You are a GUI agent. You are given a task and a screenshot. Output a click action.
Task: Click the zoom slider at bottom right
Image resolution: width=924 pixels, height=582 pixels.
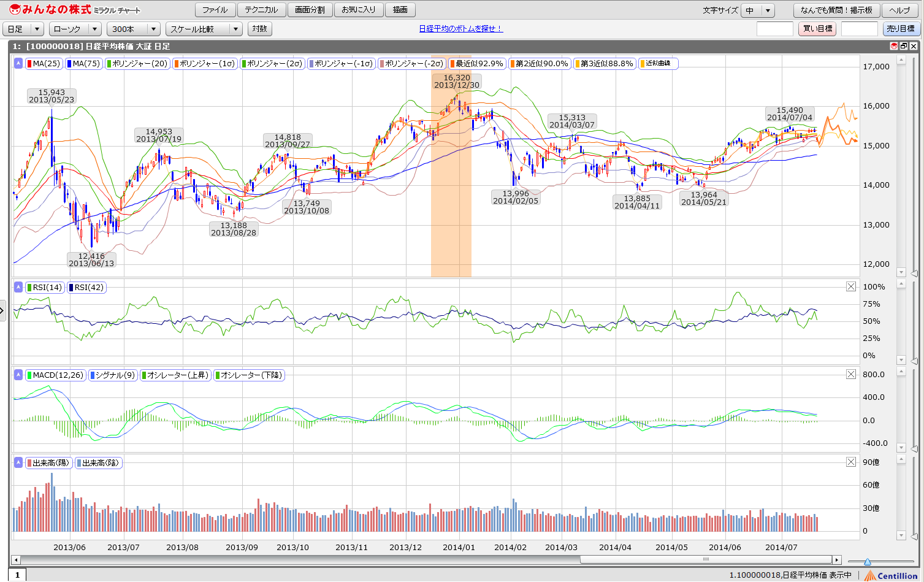tap(868, 561)
